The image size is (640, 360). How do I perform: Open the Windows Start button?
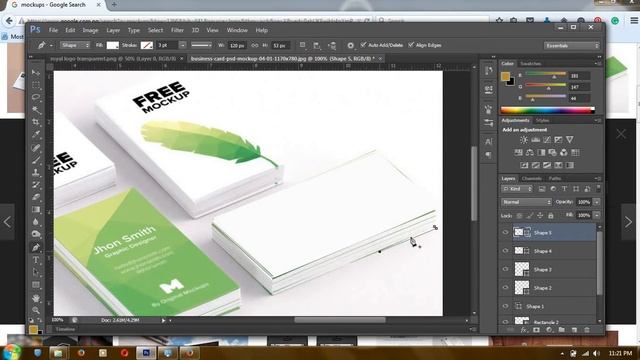click(x=11, y=352)
